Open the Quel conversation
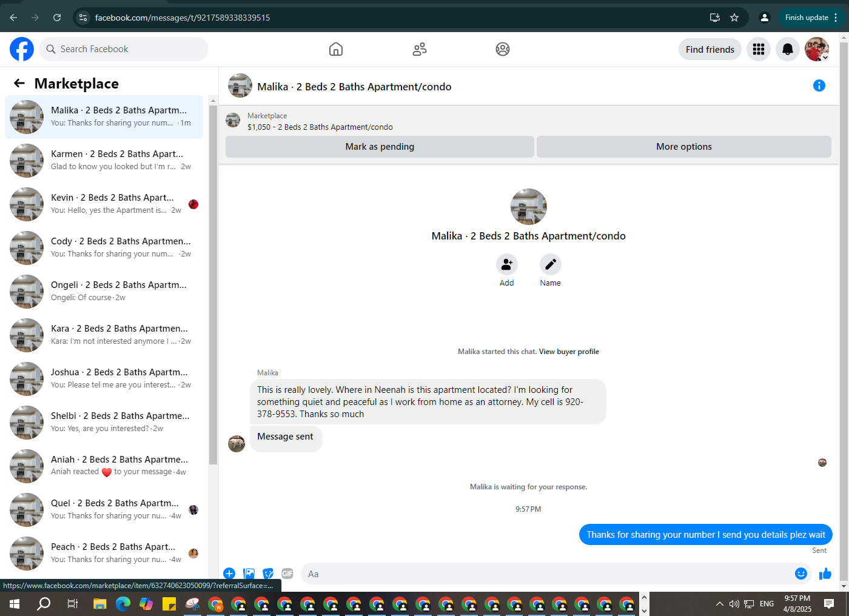The height and width of the screenshot is (616, 849). pyautogui.click(x=104, y=510)
